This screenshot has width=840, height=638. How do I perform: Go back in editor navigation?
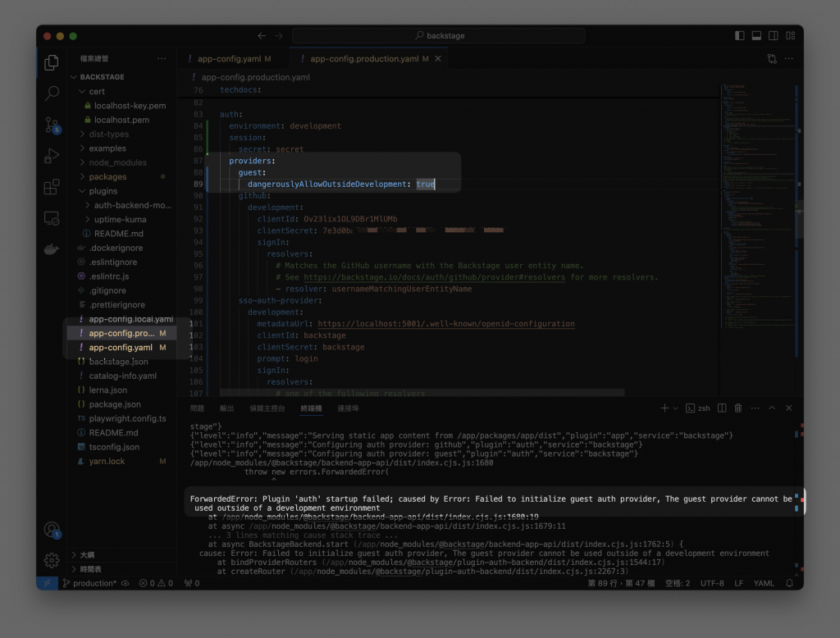tap(262, 36)
